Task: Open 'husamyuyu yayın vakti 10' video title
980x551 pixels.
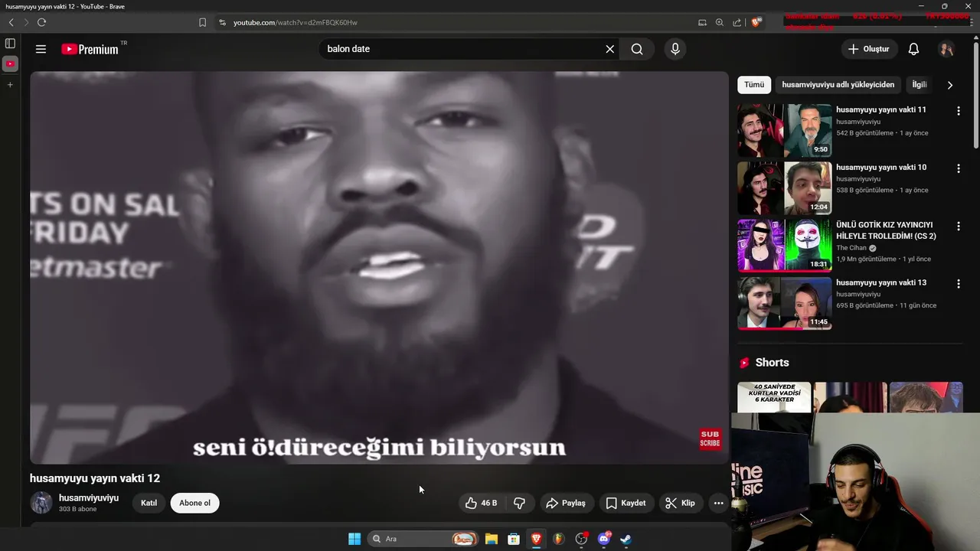Action: point(881,168)
